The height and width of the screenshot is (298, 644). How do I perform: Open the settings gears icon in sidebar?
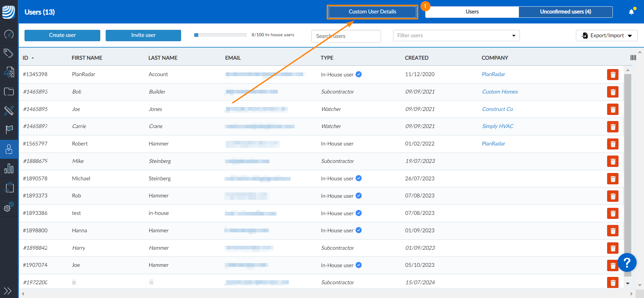coord(9,207)
